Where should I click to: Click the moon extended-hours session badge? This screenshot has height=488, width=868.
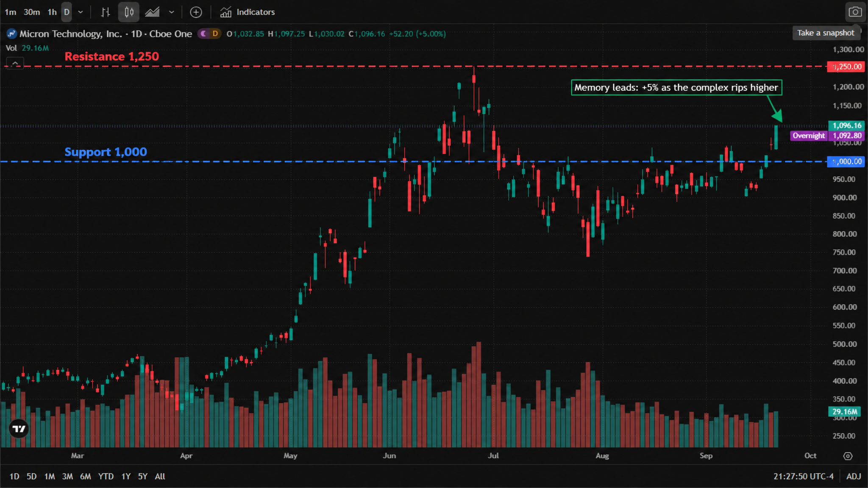pyautogui.click(x=204, y=34)
